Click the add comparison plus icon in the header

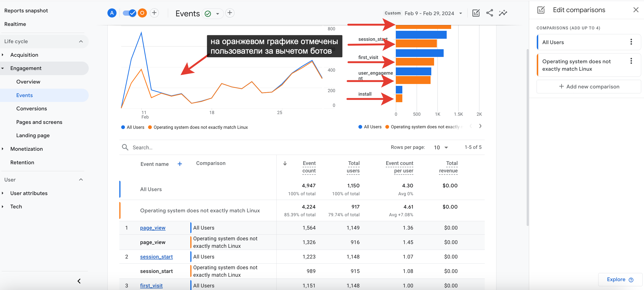154,13
